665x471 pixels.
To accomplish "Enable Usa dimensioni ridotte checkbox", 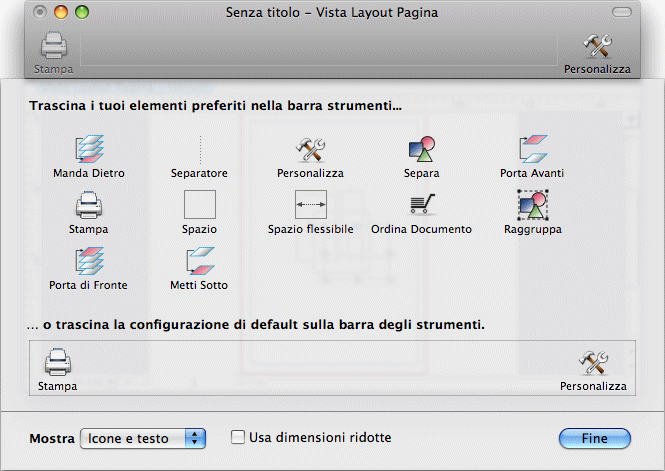I will (238, 437).
